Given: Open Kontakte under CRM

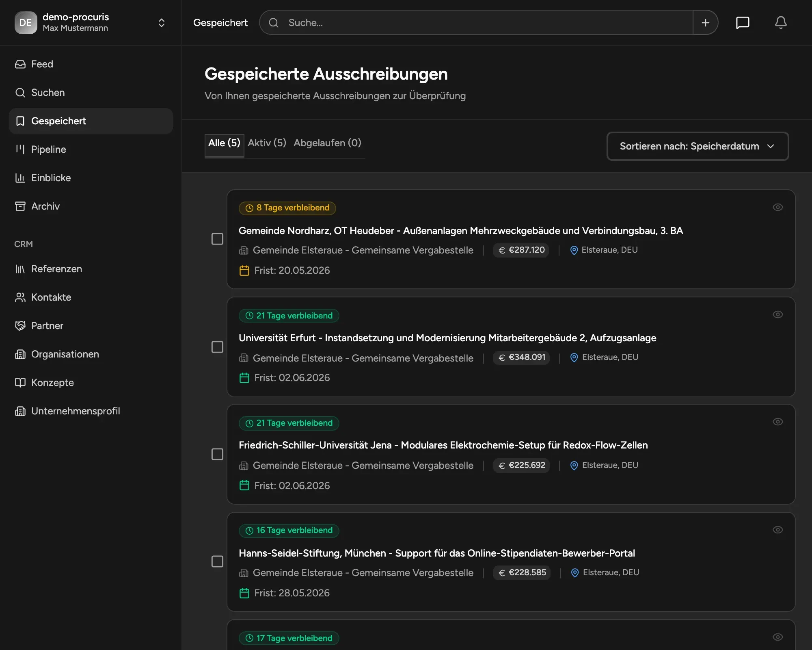Looking at the screenshot, I should click(91, 297).
